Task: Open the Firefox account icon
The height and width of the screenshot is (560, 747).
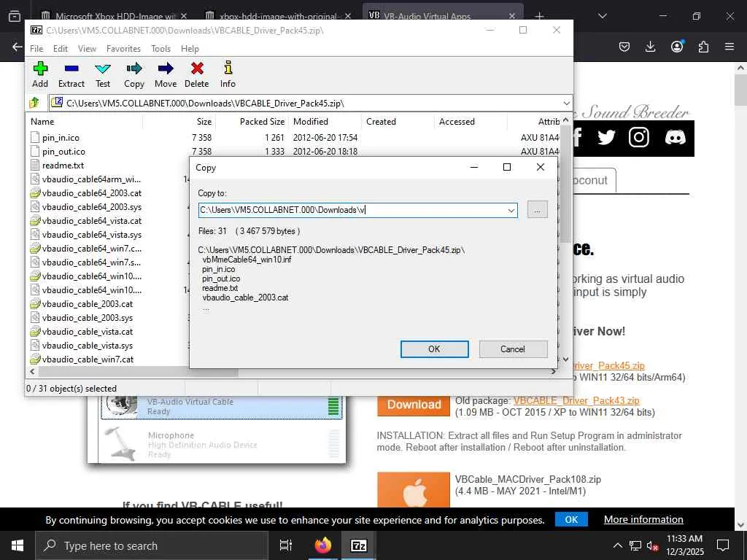Action: click(677, 47)
